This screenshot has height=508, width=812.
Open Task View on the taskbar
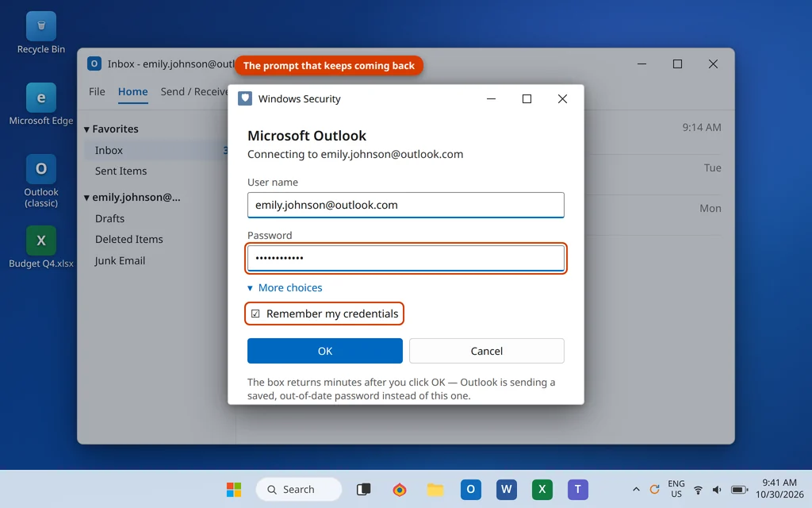tap(363, 489)
